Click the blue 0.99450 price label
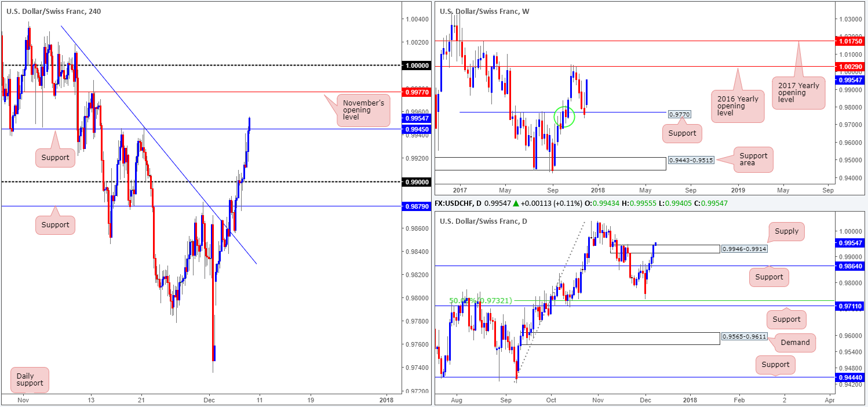Screen dimensions: 868x407 416,129
